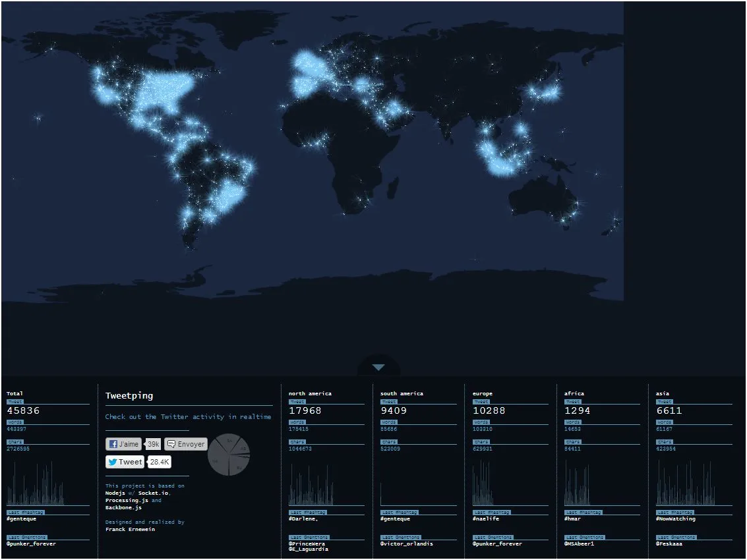The width and height of the screenshot is (747, 560).
Task: Click the asia tweet count 6611
Action: [x=669, y=410]
